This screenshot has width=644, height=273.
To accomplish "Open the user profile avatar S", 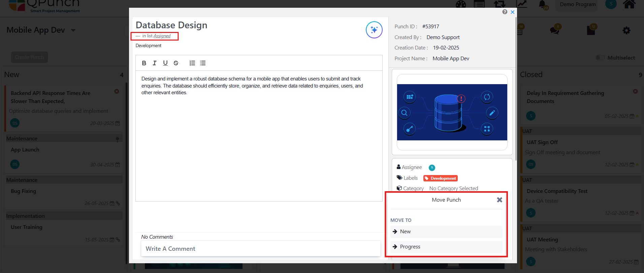I will [x=611, y=4].
